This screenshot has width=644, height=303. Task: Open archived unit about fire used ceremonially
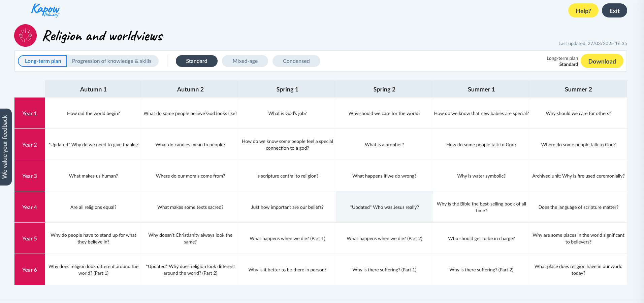[578, 176]
